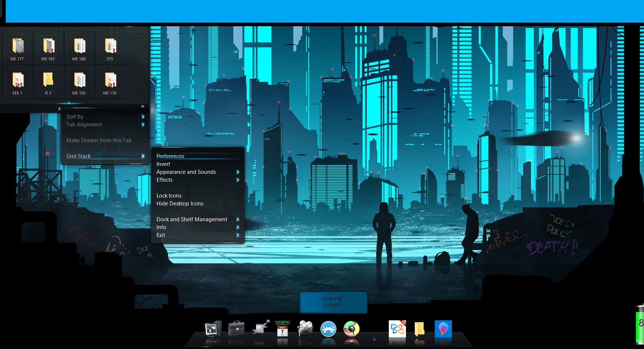Toggle the Invert option

click(x=163, y=164)
